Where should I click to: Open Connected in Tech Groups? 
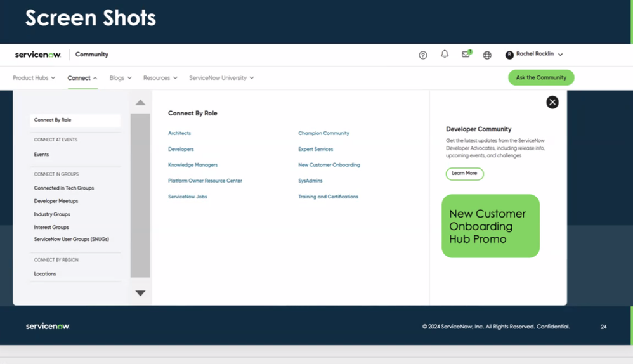pyautogui.click(x=64, y=188)
